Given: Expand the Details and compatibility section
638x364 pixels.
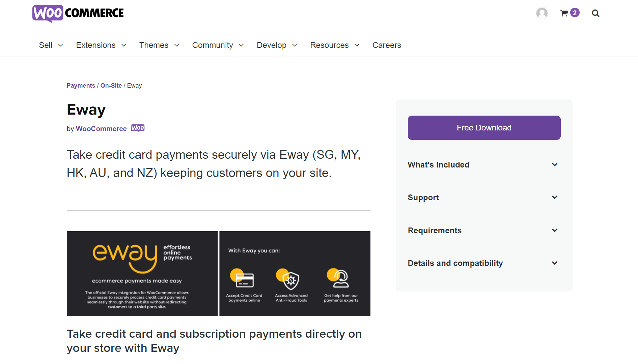Looking at the screenshot, I should point(484,263).
